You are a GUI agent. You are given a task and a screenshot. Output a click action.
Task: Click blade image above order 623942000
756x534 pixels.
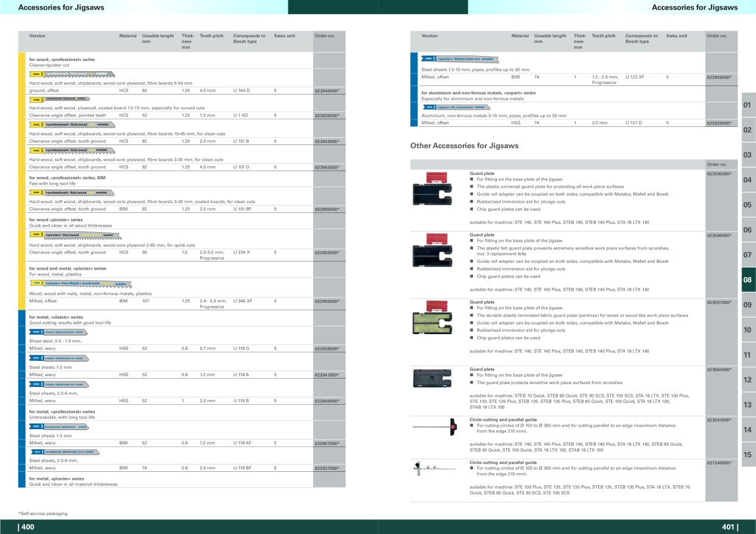pyautogui.click(x=72, y=150)
